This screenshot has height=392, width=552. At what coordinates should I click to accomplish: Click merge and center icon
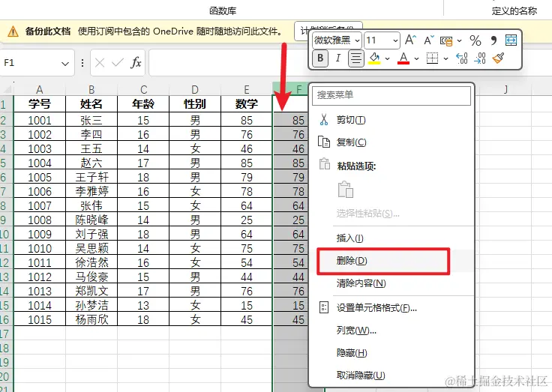click(x=511, y=40)
